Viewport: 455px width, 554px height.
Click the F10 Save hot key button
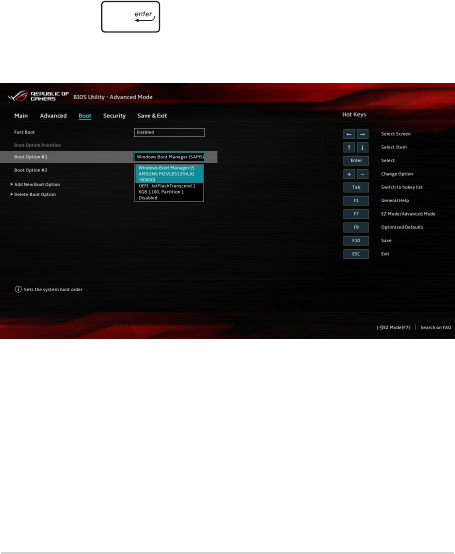pyautogui.click(x=356, y=241)
